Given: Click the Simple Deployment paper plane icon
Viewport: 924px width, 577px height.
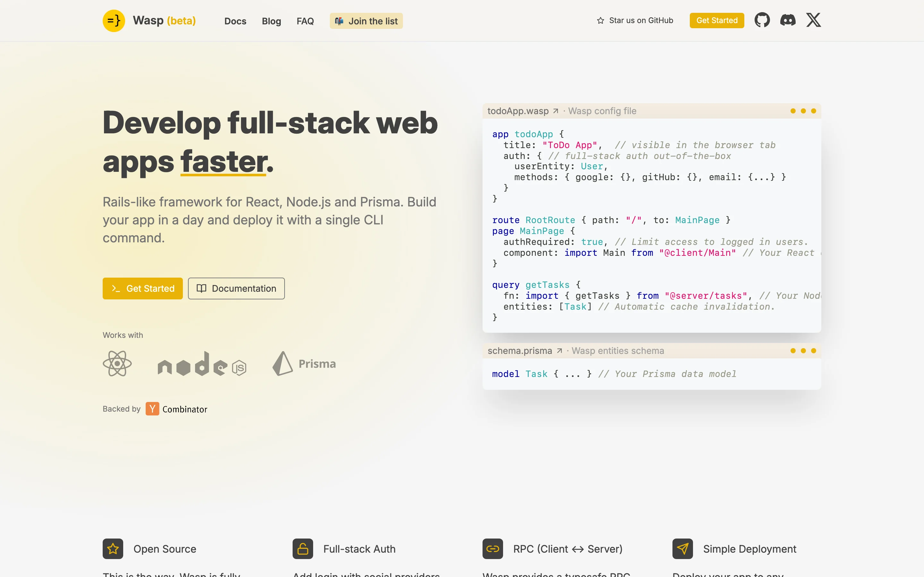Looking at the screenshot, I should [x=683, y=549].
